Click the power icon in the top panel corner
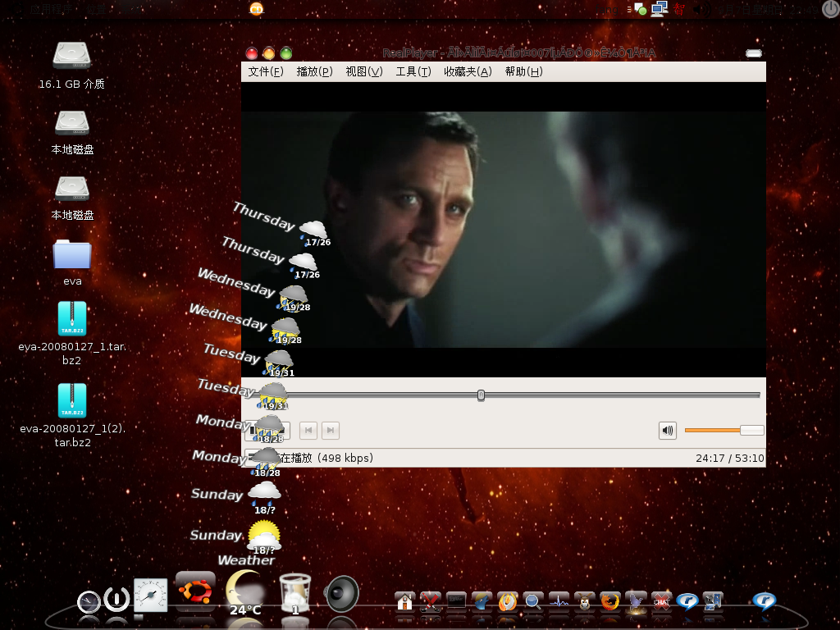 click(x=831, y=9)
